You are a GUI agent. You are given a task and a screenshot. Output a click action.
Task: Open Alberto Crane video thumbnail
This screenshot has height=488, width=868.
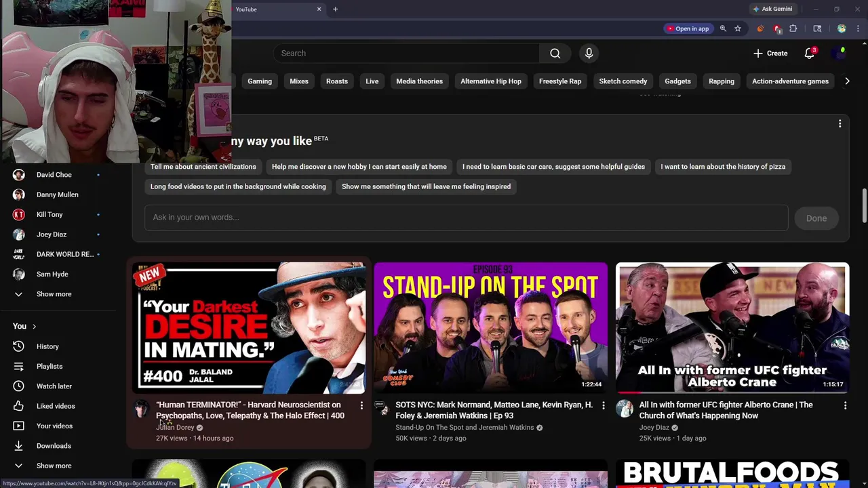pos(732,328)
